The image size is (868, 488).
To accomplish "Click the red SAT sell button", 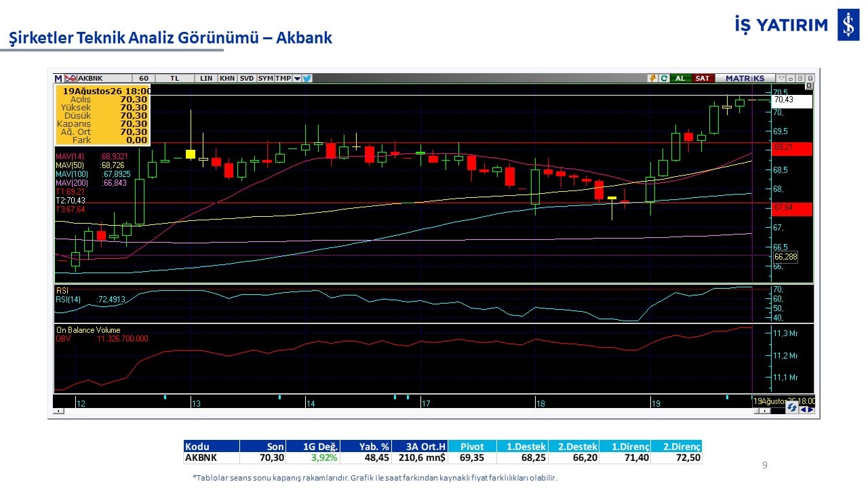I will tap(703, 78).
